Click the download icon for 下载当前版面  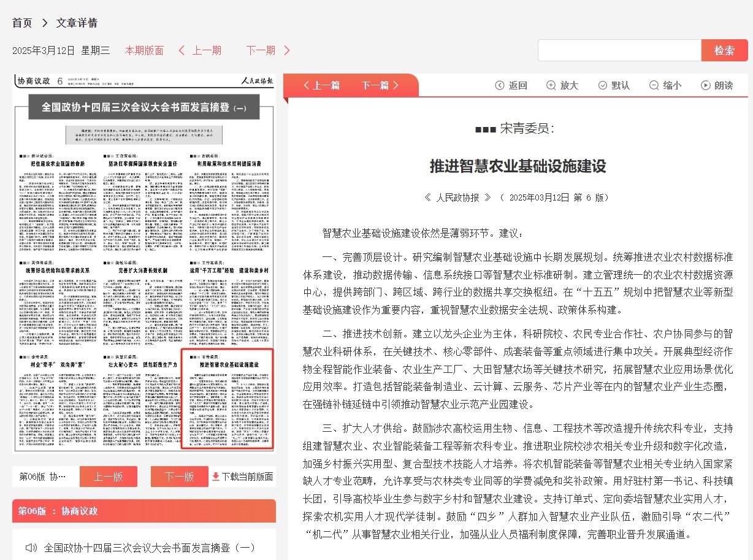(x=215, y=477)
